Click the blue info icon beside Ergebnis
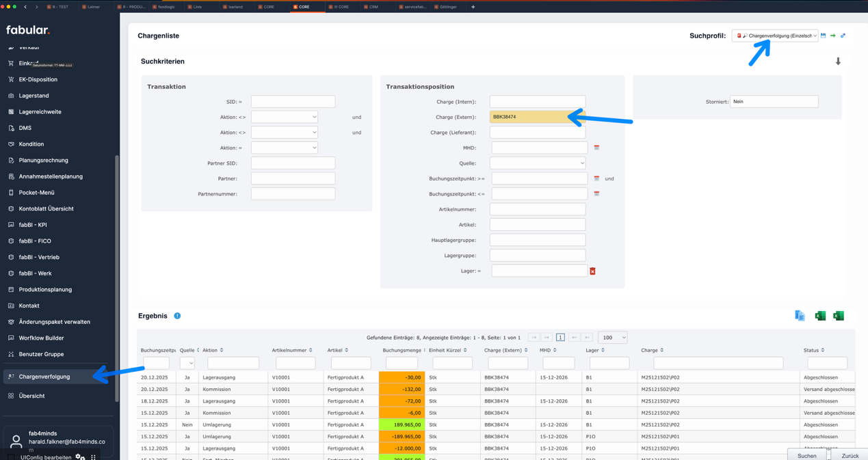Viewport: 868px width, 460px height. 177,316
